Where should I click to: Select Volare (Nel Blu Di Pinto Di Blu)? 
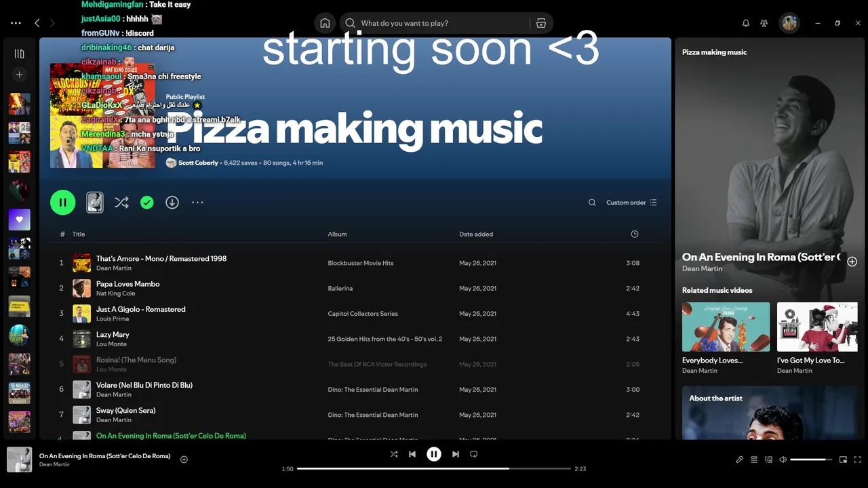point(355,390)
